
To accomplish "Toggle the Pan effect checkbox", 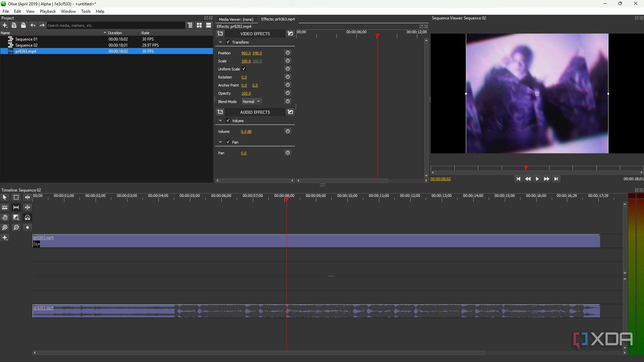I will (x=228, y=142).
